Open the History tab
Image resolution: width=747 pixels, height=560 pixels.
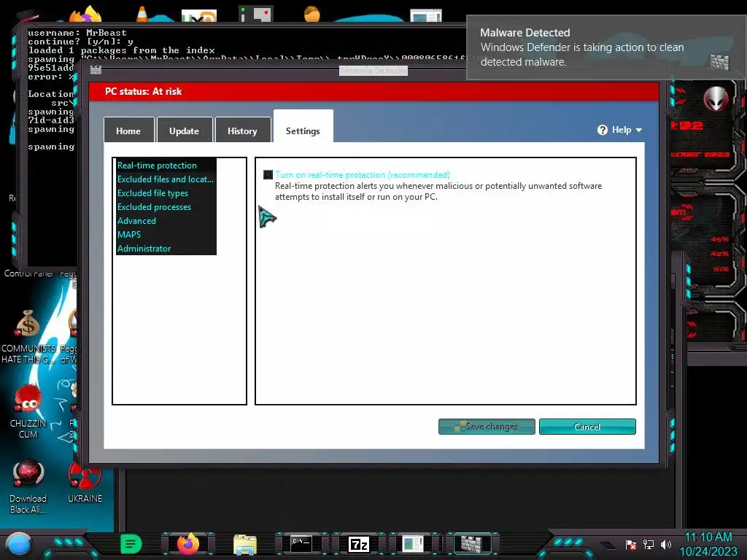pos(242,130)
